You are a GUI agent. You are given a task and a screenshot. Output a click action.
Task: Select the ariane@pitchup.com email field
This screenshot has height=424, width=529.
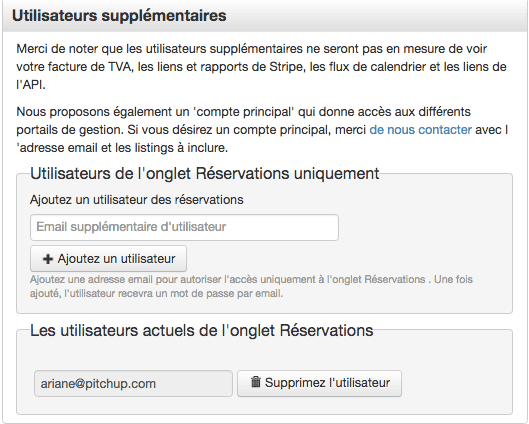click(x=133, y=384)
